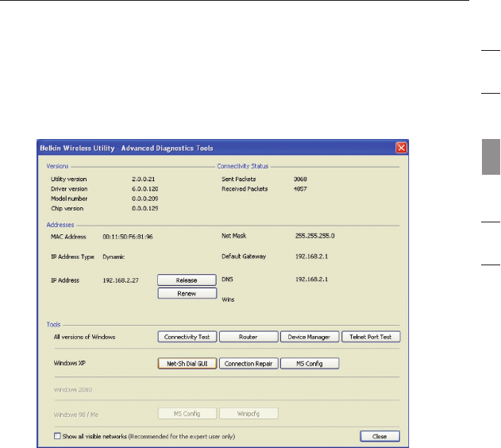This screenshot has width=501, height=448.
Task: Open the Router tool
Action: click(x=248, y=337)
